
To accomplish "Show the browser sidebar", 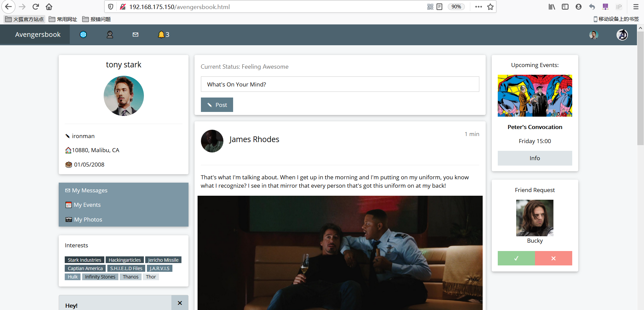I will 565,7.
